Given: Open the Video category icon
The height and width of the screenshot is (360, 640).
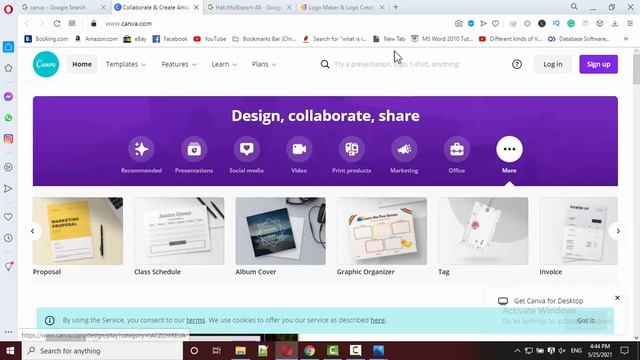Looking at the screenshot, I should click(299, 149).
